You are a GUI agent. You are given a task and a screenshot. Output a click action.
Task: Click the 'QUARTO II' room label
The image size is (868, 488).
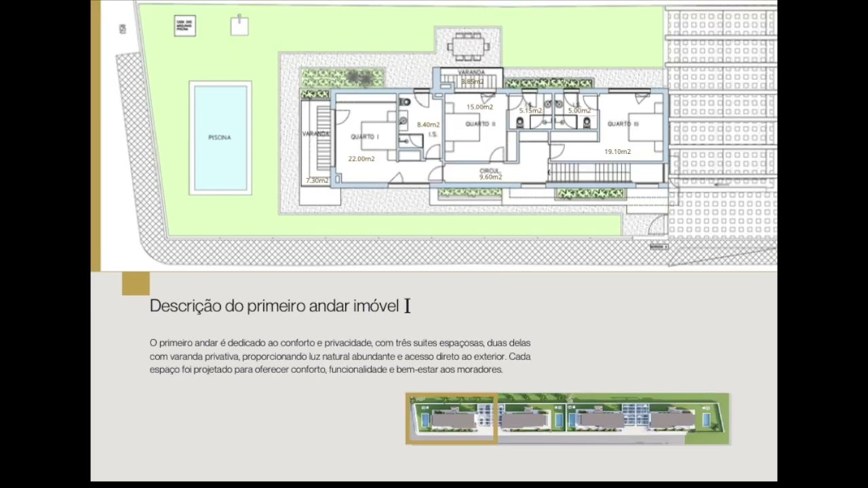(x=480, y=124)
